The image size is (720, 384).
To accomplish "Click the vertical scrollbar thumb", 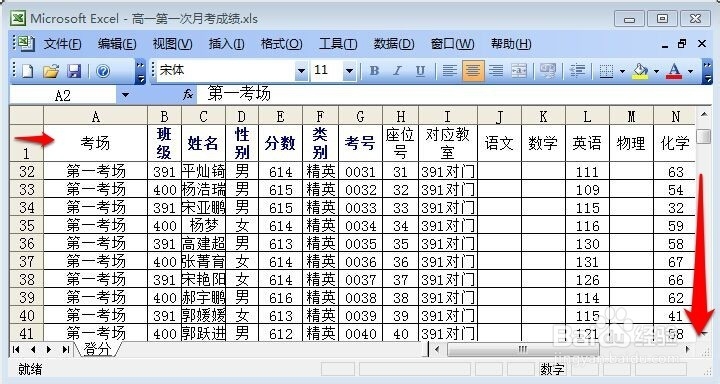I will pyautogui.click(x=704, y=136).
